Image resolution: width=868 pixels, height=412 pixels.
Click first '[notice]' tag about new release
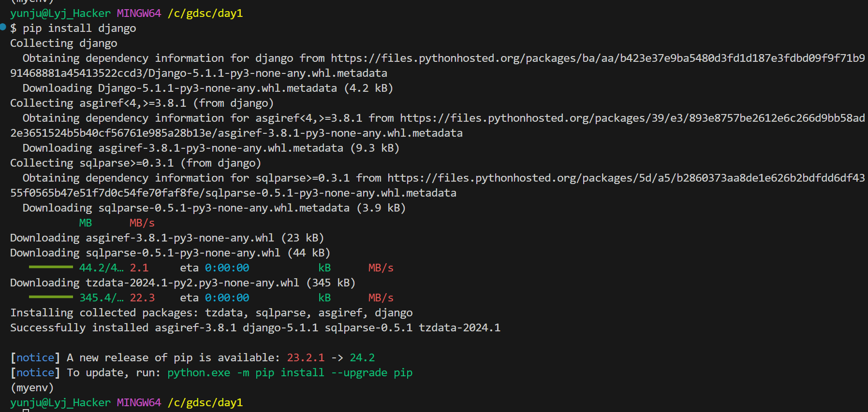coord(35,358)
